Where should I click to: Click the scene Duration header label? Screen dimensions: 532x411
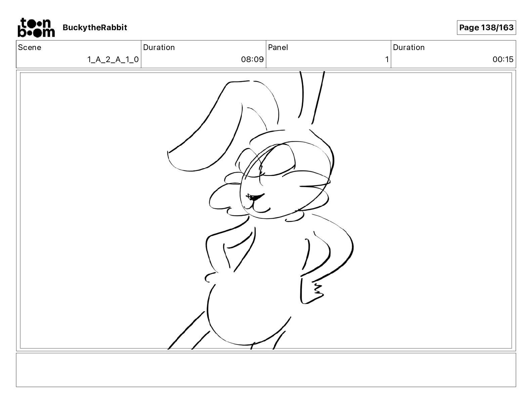(159, 47)
